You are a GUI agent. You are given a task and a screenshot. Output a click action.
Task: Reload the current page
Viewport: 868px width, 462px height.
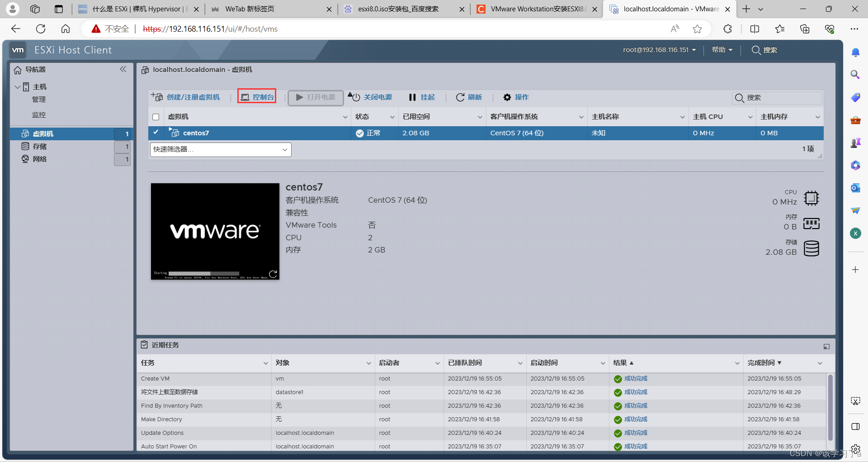point(41,29)
